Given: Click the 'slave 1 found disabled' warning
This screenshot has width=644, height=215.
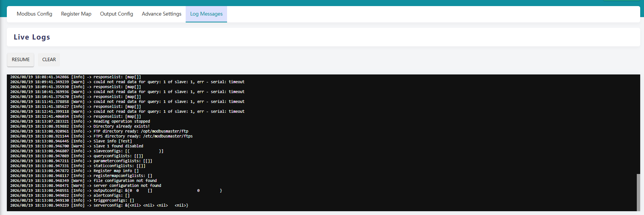Looking at the screenshot, I should pos(77,146).
